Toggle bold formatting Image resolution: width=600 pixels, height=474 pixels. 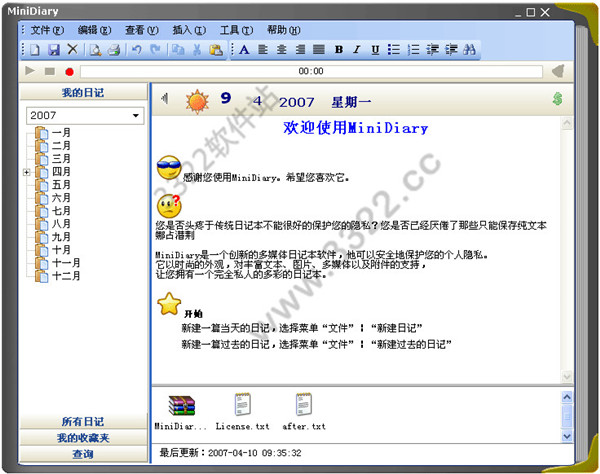339,50
